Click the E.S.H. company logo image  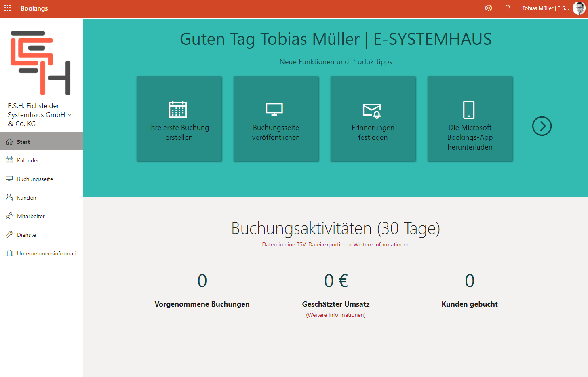(x=40, y=63)
